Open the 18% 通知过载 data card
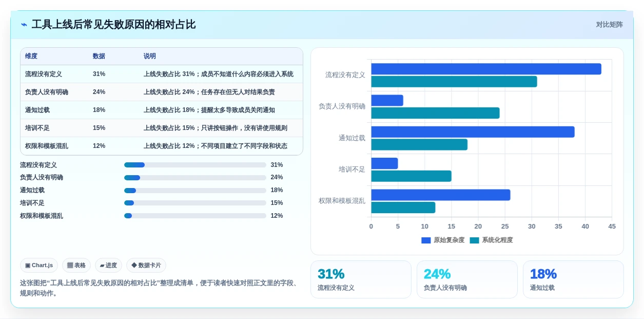This screenshot has height=319, width=644. point(573,279)
